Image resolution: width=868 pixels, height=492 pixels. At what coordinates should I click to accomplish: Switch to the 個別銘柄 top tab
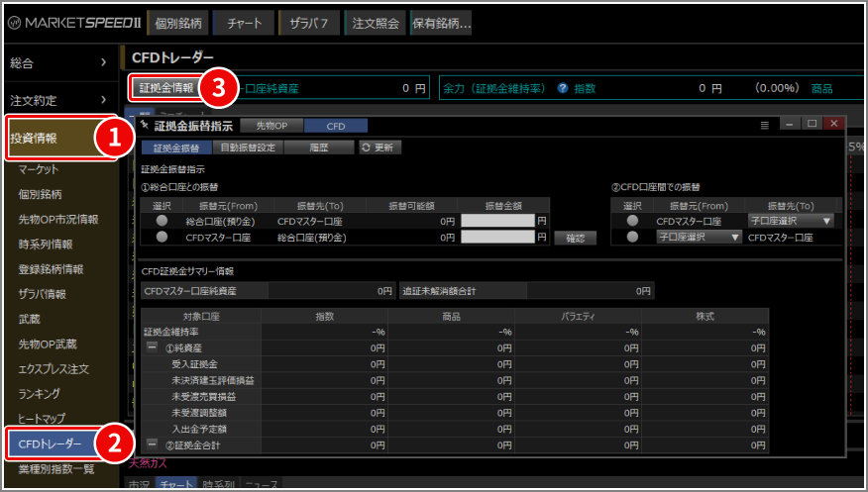click(178, 23)
